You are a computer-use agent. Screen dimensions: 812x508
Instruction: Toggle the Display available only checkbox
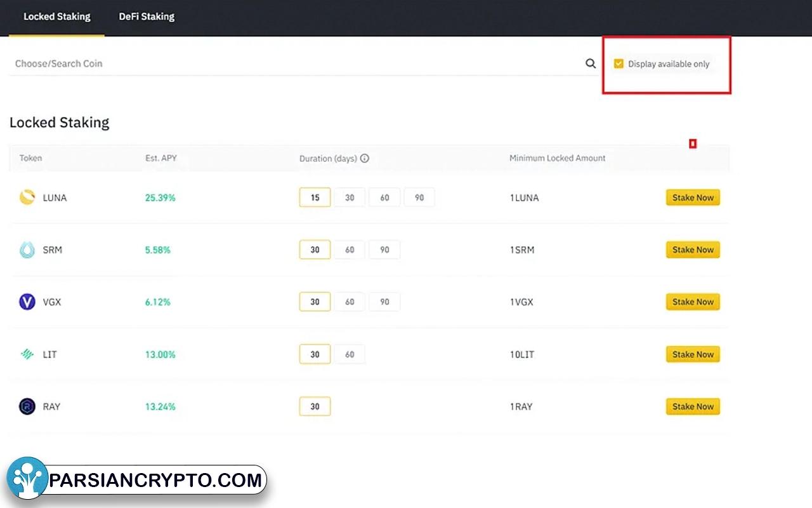[x=619, y=63]
